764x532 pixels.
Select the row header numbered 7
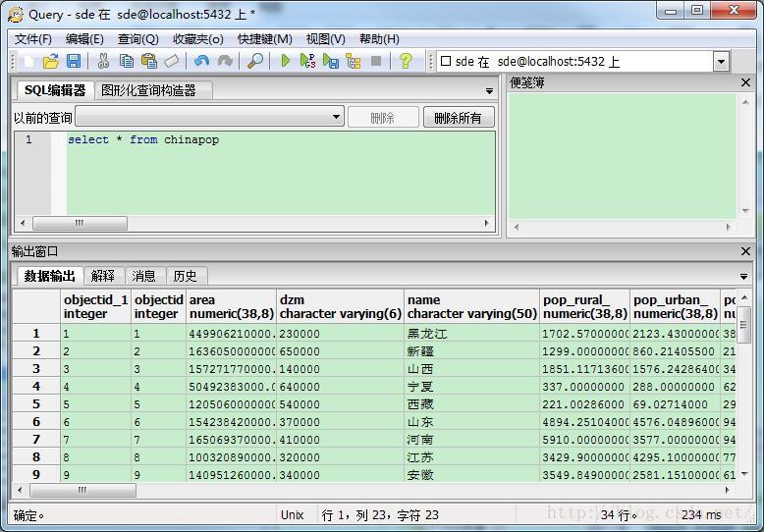tap(36, 440)
